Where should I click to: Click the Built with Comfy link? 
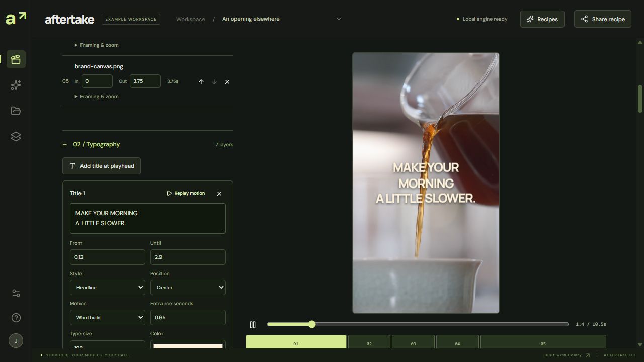567,355
